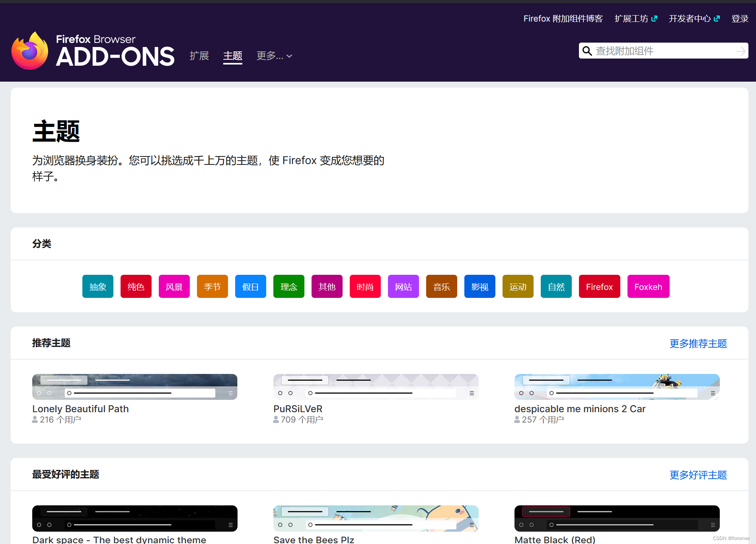Select the 其他 category button
The width and height of the screenshot is (756, 544).
point(327,286)
